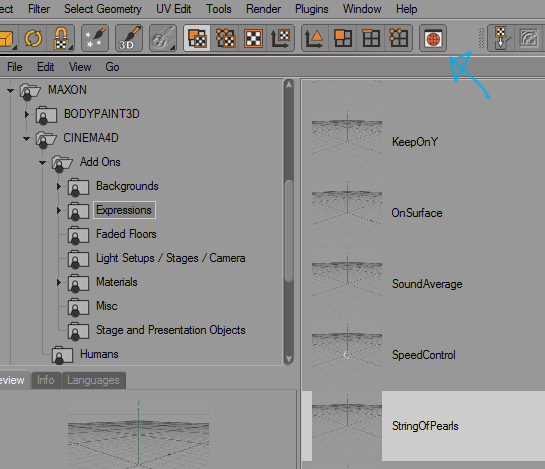Switch to the Info tab
The height and width of the screenshot is (469, 545).
[x=46, y=380]
